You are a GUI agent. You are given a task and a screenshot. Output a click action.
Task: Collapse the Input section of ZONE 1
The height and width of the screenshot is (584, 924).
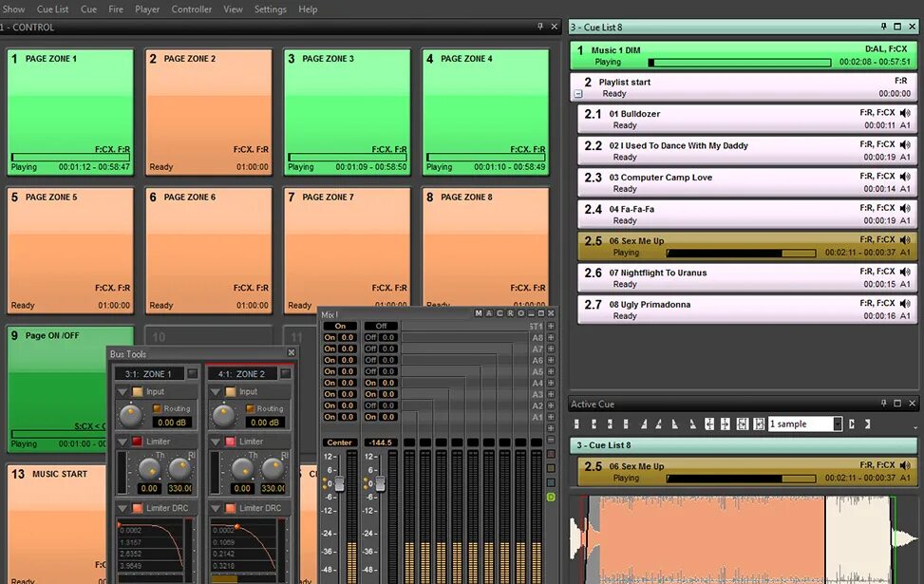[122, 392]
